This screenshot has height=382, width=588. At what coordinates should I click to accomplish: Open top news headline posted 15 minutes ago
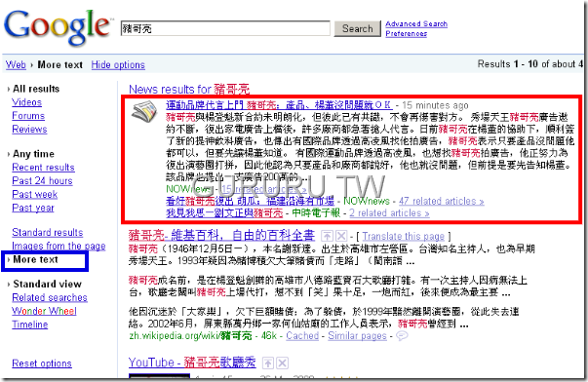click(279, 105)
